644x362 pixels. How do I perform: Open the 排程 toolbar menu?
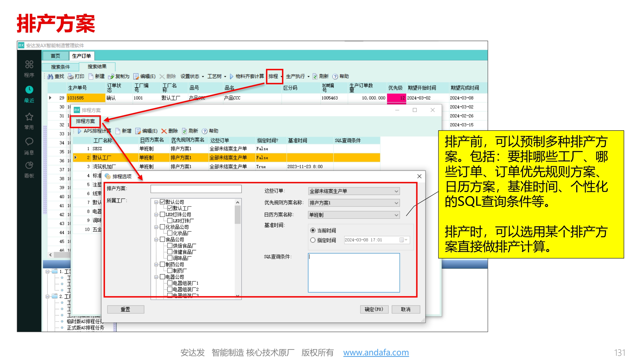(274, 76)
